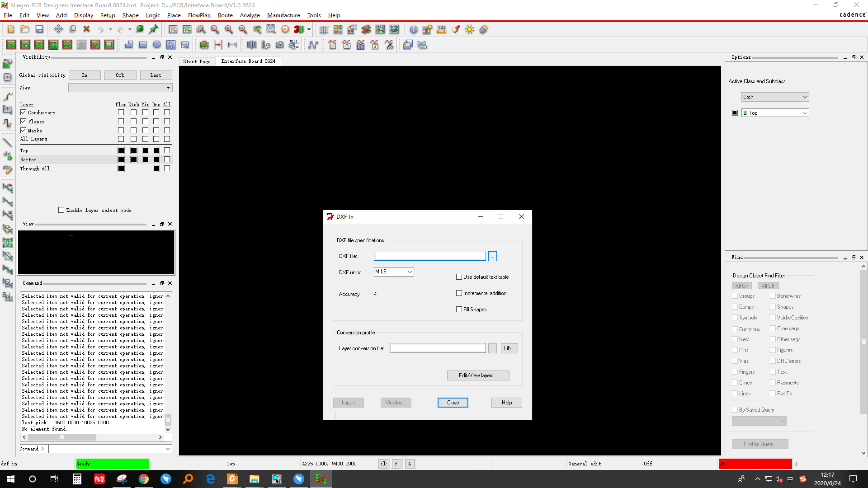
Task: Uncheck the Conductors layer checkbox
Action: [x=24, y=113]
